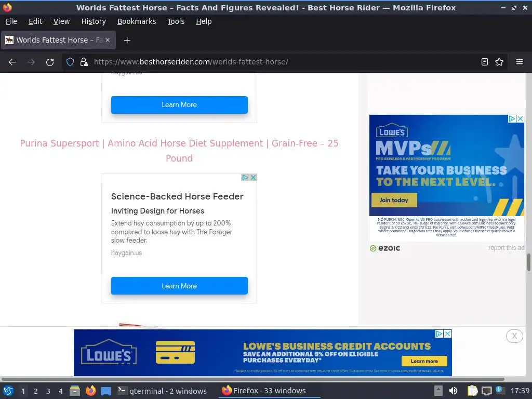The width and height of the screenshot is (532, 399).
Task: Click the forward navigation arrow
Action: coord(31,62)
